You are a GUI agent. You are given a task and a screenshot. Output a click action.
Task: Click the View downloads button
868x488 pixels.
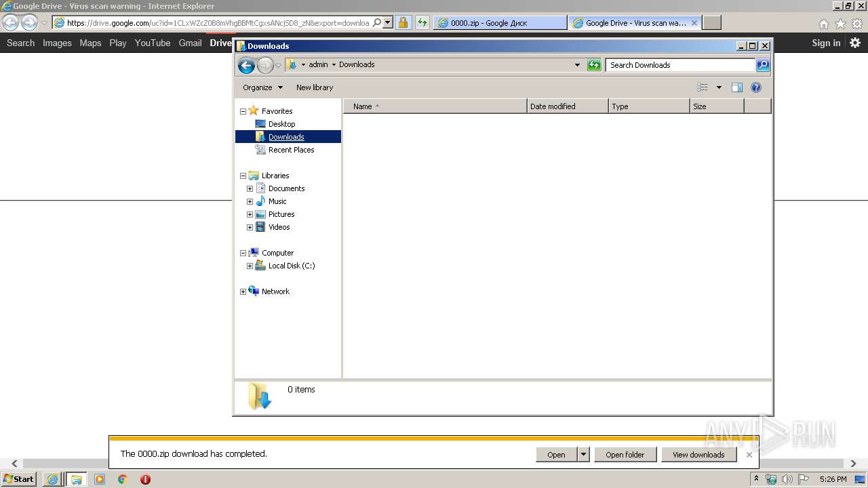coord(698,455)
